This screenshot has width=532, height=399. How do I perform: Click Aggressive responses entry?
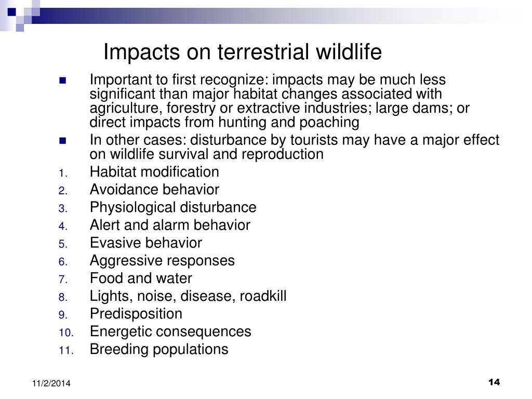(x=162, y=261)
